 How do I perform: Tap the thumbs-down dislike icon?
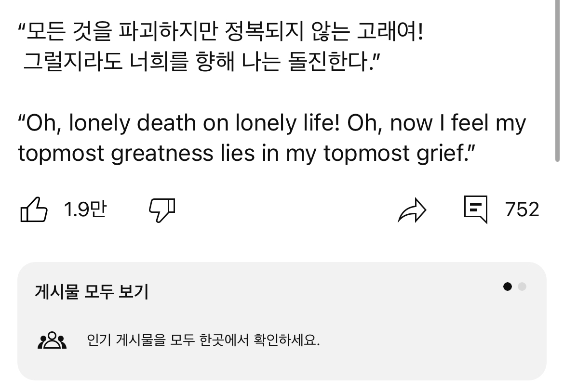click(161, 210)
